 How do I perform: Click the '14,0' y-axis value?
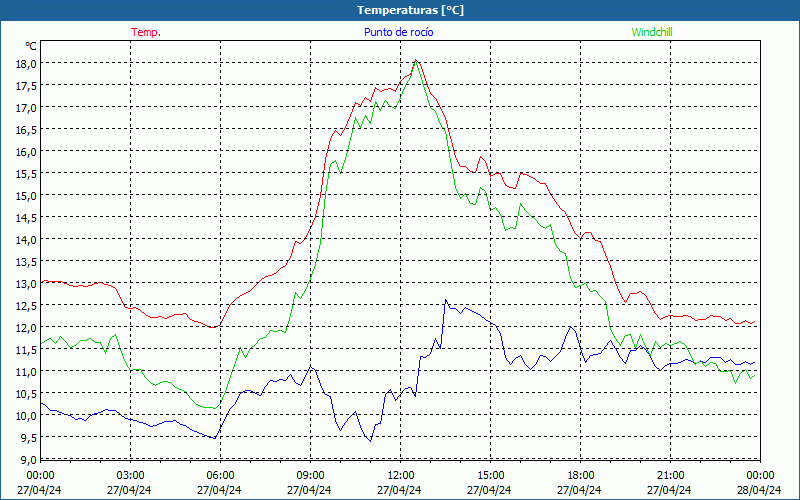pyautogui.click(x=27, y=239)
